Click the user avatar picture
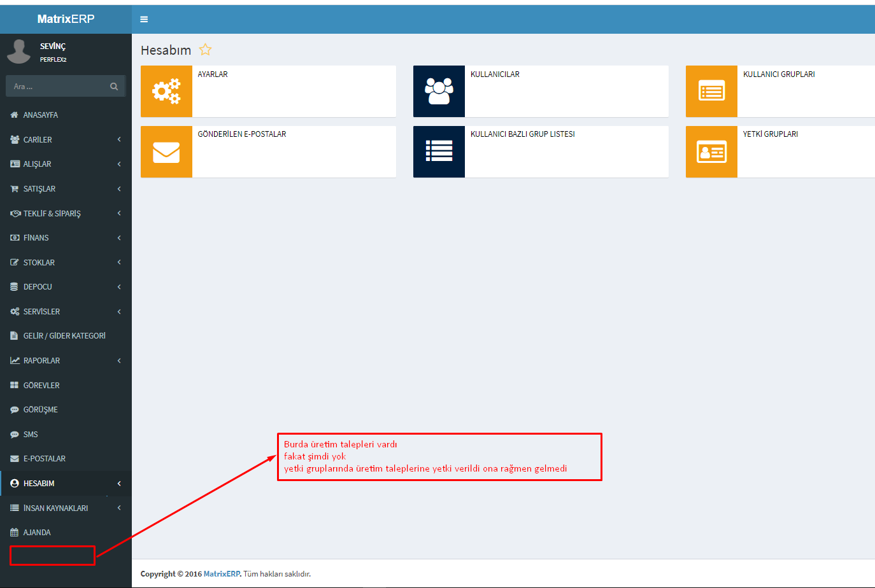Viewport: 875px width, 588px height. point(18,52)
